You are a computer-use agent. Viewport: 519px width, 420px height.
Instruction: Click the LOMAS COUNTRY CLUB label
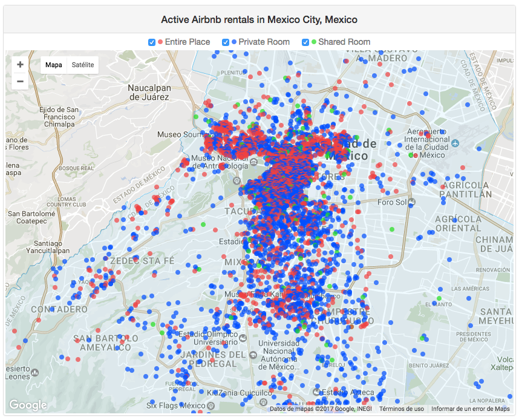click(66, 202)
